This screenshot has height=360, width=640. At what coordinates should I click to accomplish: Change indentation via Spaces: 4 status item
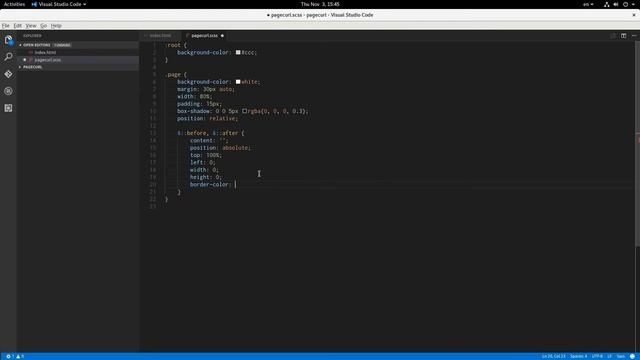click(578, 356)
